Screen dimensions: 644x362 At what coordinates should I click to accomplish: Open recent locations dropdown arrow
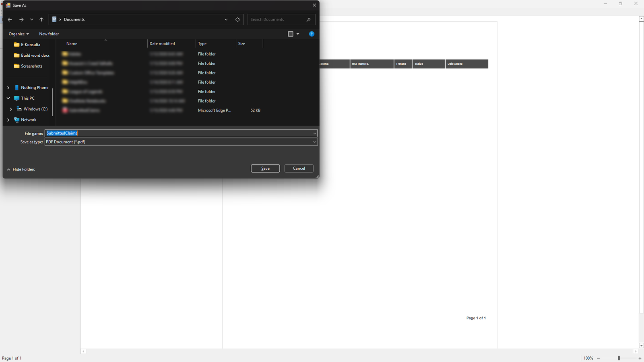pyautogui.click(x=32, y=19)
